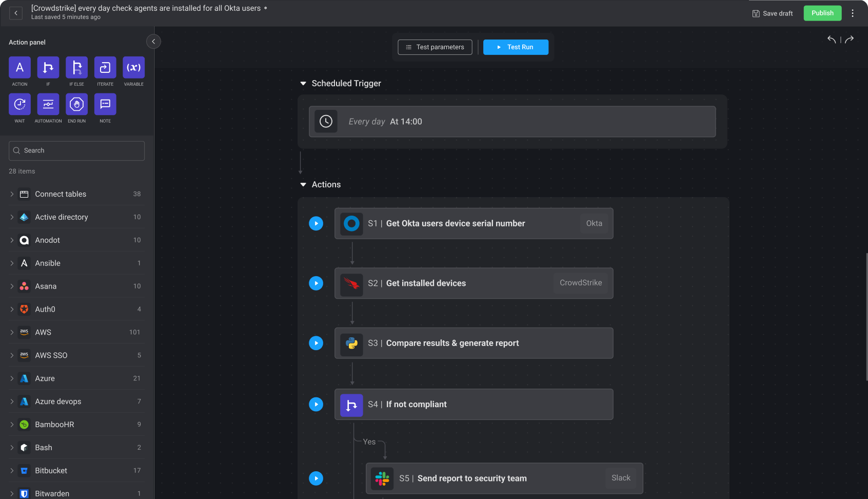Viewport: 868px width, 499px height.
Task: Select the End Run block
Action: pyautogui.click(x=76, y=105)
